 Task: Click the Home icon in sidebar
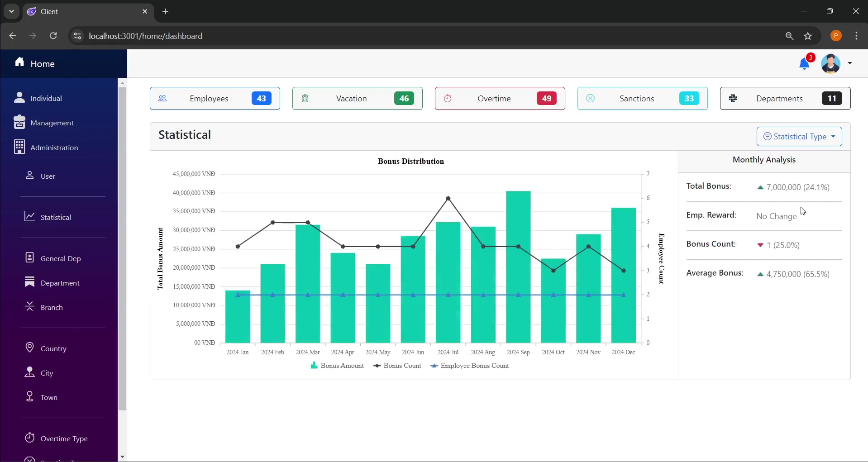tap(19, 62)
